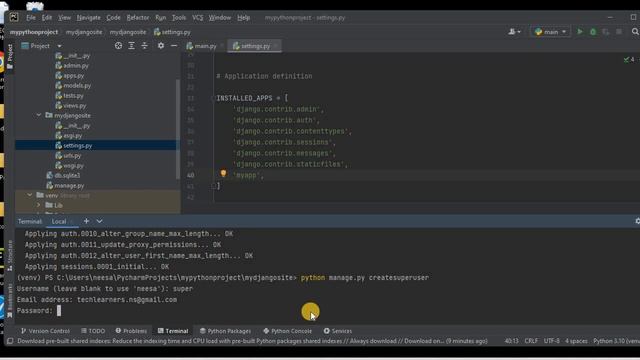Open the VCS menu
This screenshot has width=640, height=360.
[x=198, y=18]
